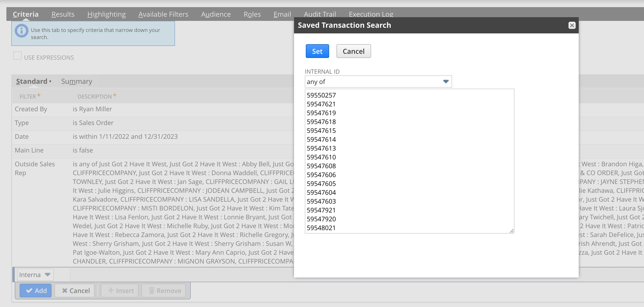
Task: Click the trash icon on the Remove button
Action: point(151,291)
